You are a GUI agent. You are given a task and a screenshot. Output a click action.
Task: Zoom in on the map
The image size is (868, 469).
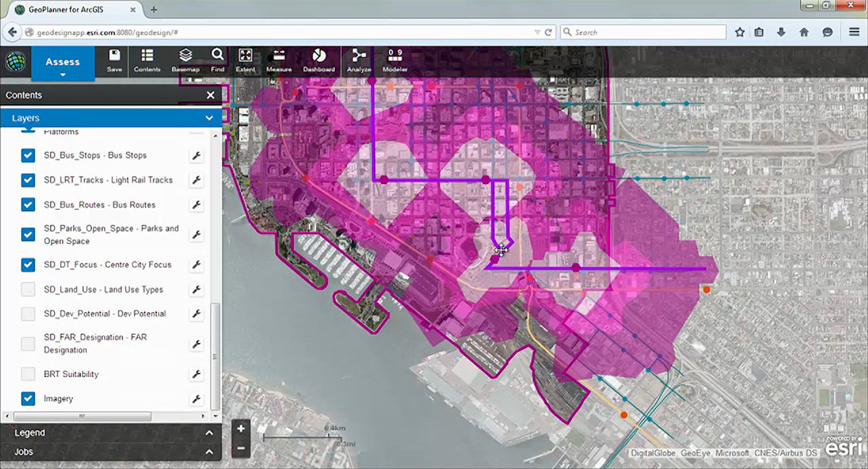pos(241,428)
